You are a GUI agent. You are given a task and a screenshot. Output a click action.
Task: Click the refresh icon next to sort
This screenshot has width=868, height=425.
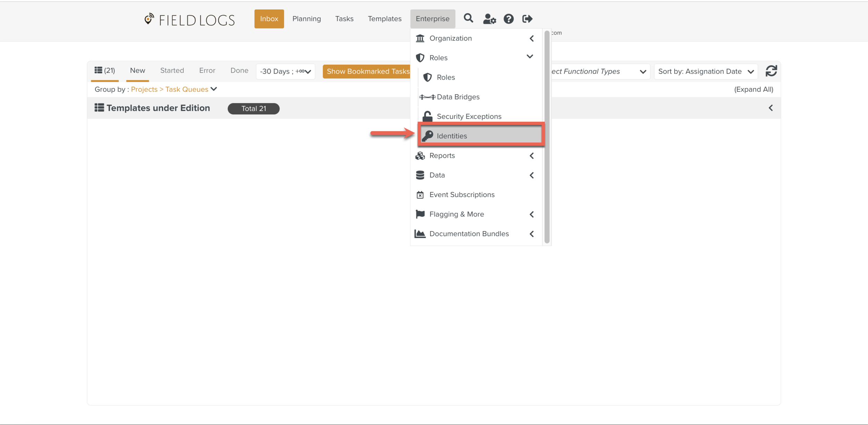tap(771, 71)
